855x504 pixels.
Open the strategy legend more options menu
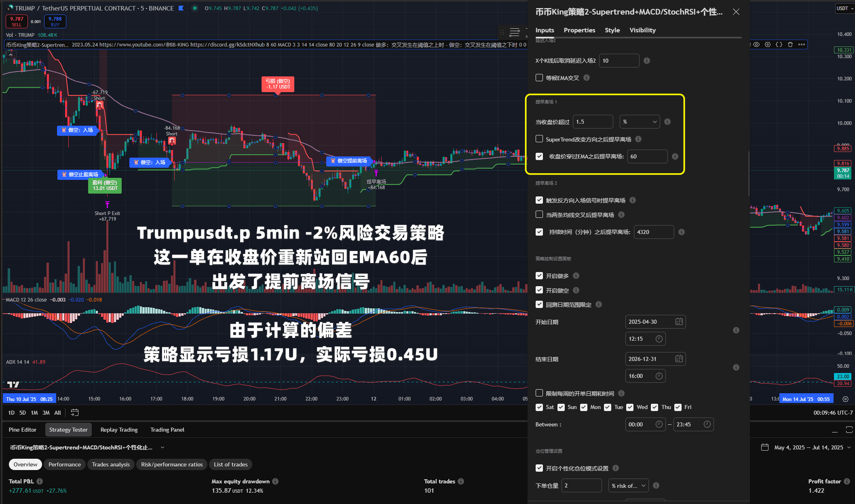pos(802,44)
